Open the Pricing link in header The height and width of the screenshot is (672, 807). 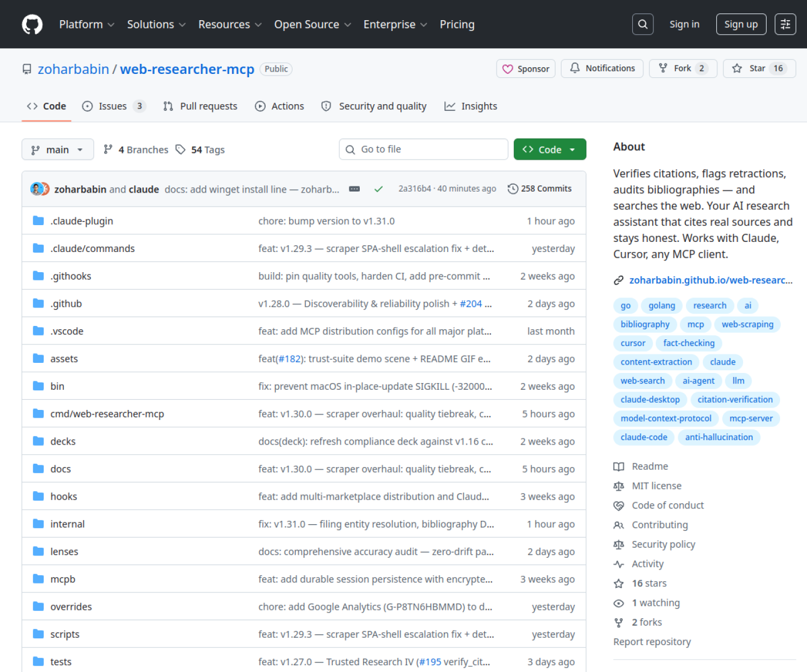pyautogui.click(x=457, y=25)
